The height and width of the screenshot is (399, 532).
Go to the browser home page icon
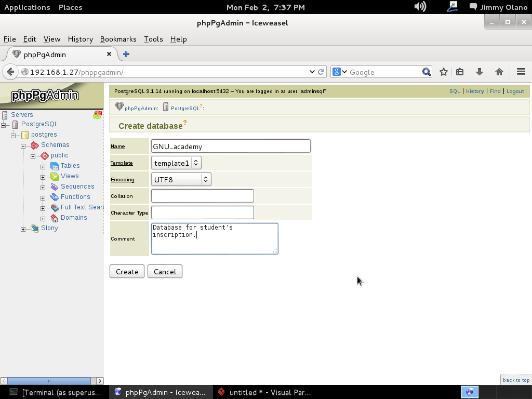coord(499,72)
